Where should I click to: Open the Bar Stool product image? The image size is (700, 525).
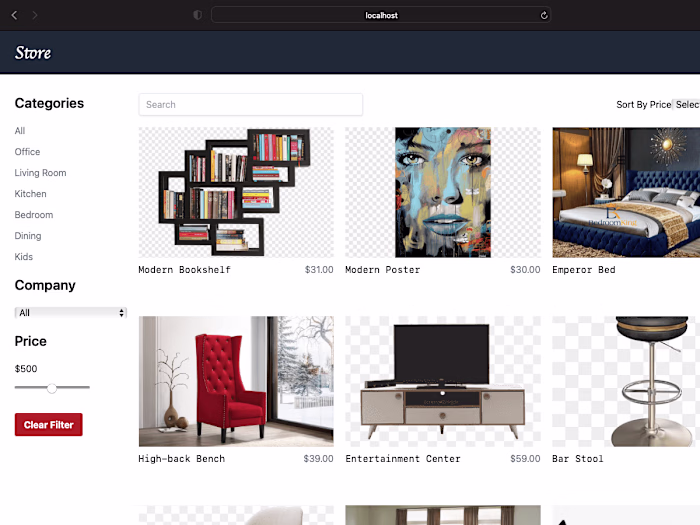coord(626,381)
